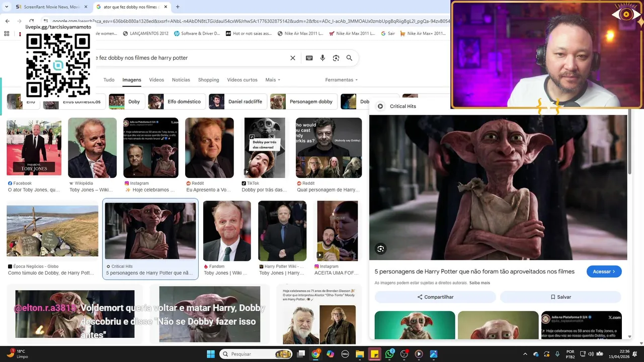Open the Reddit Qual personagem de Harry image
644x362 pixels.
pyautogui.click(x=329, y=148)
